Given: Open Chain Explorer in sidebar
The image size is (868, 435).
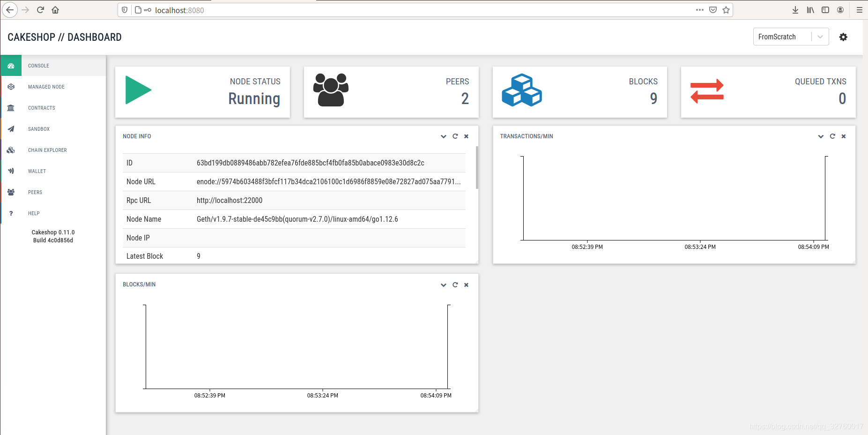Looking at the screenshot, I should pyautogui.click(x=47, y=150).
